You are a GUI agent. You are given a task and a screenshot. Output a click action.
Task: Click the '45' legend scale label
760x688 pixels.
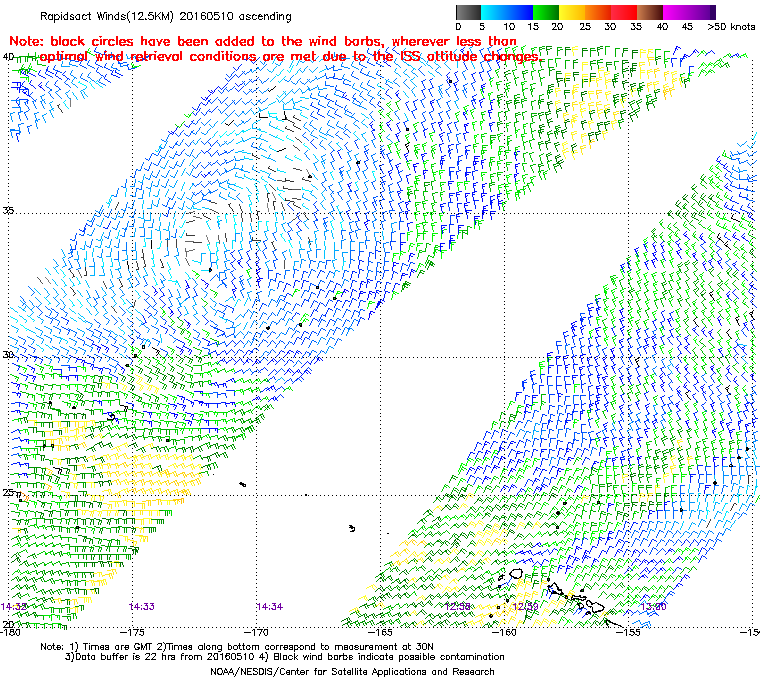pos(687,27)
